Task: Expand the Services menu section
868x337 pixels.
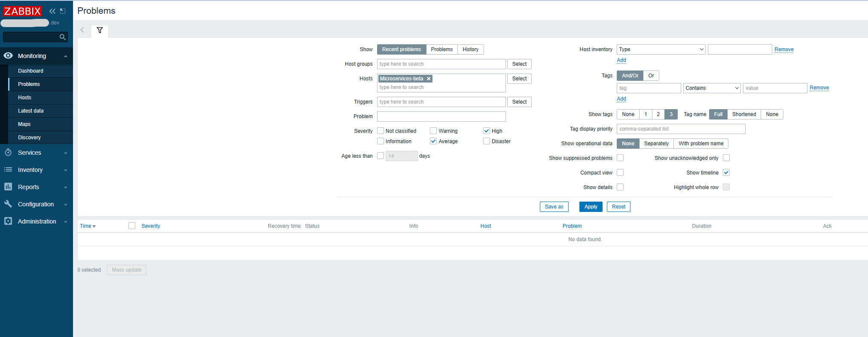Action: click(x=66, y=153)
